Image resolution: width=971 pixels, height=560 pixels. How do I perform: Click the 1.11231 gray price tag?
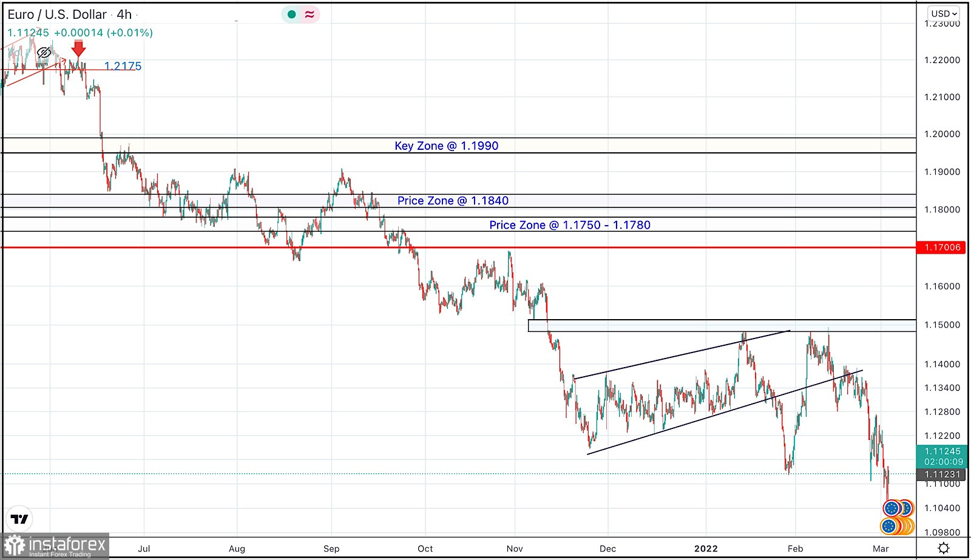coord(942,474)
